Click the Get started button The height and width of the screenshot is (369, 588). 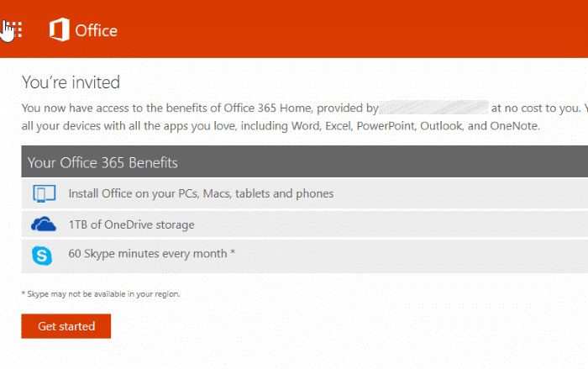coord(66,326)
